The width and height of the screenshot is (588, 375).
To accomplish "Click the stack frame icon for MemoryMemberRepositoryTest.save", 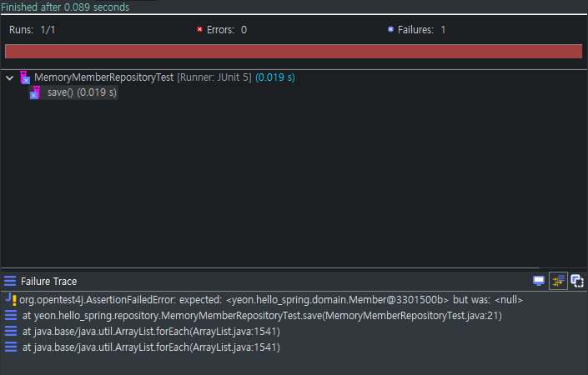I will (x=11, y=316).
